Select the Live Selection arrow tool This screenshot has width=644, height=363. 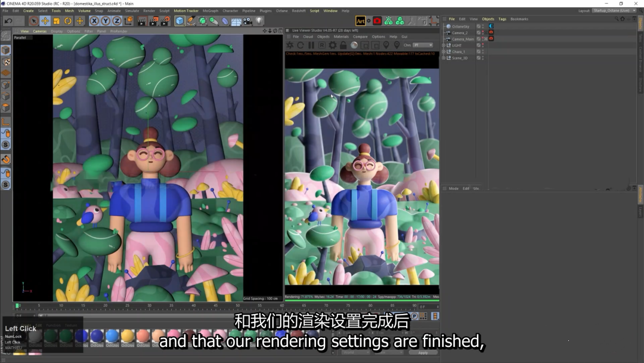point(33,21)
